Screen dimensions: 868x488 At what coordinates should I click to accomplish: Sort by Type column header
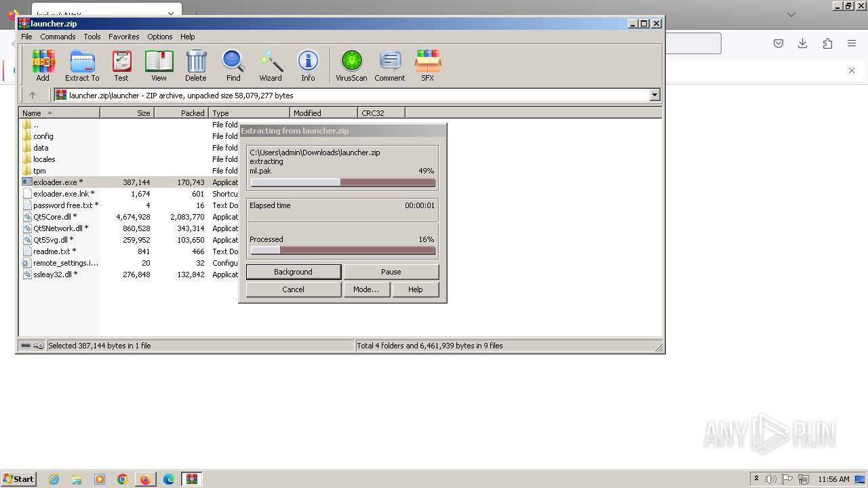tap(250, 113)
